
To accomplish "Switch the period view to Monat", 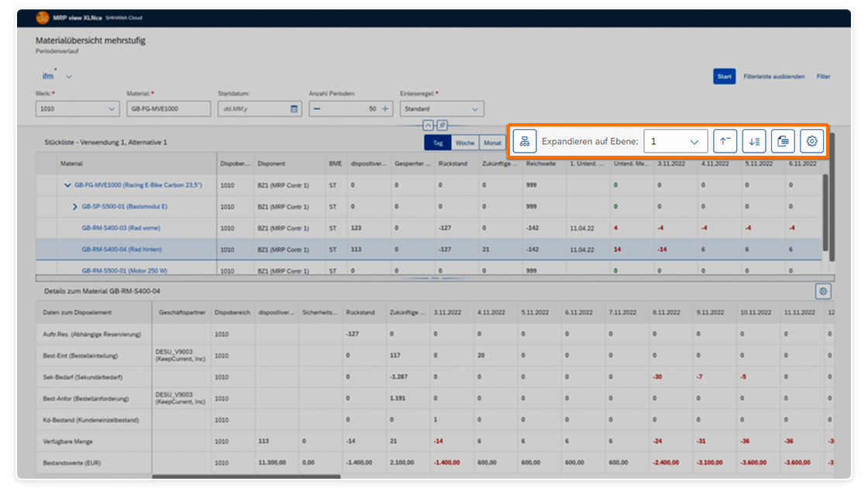I will pyautogui.click(x=493, y=143).
